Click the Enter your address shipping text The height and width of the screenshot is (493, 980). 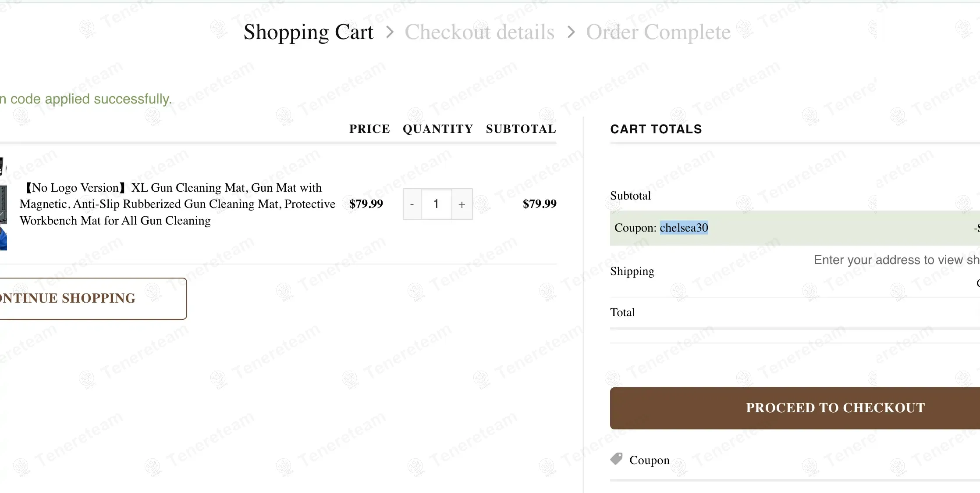point(897,260)
